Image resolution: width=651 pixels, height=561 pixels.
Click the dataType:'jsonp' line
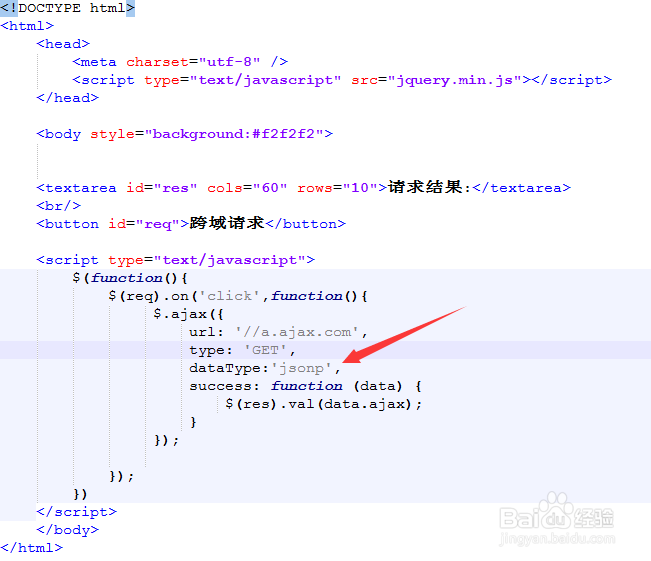[x=264, y=368]
